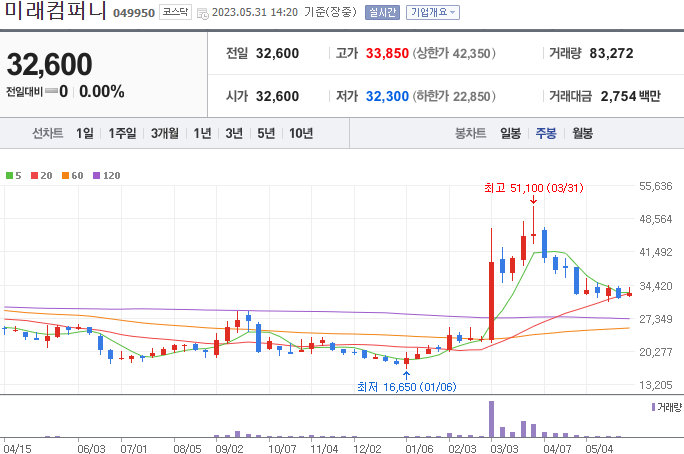
Task: Click the 코스닥 market badge
Action: tap(175, 12)
